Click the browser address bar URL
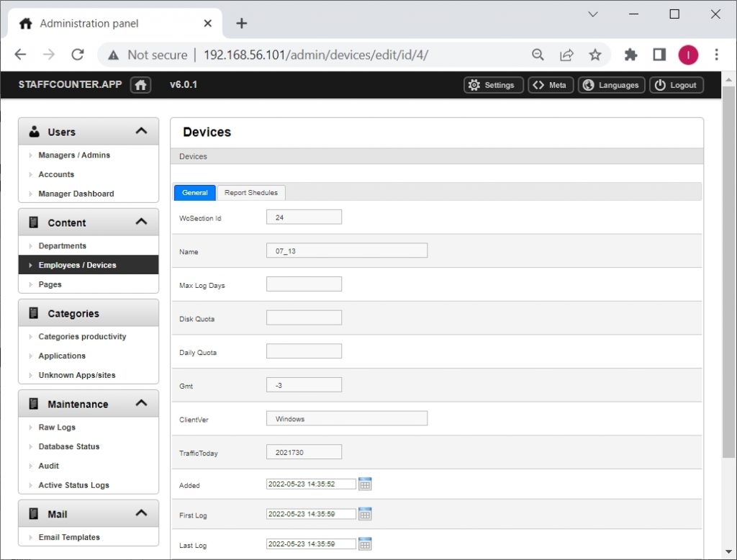 click(316, 55)
